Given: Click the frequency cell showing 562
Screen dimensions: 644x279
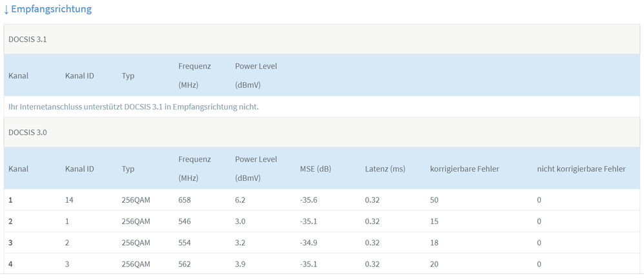Looking at the screenshot, I should pyautogui.click(x=185, y=264).
